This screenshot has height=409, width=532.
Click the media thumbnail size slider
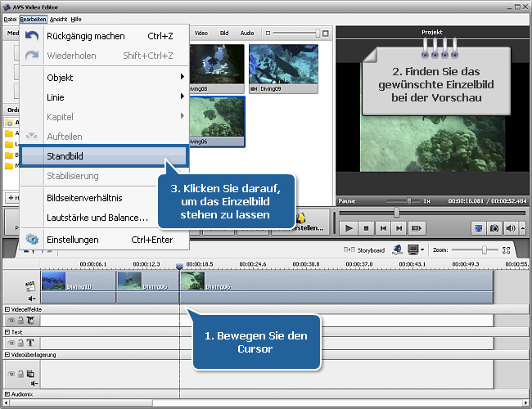coord(318,33)
